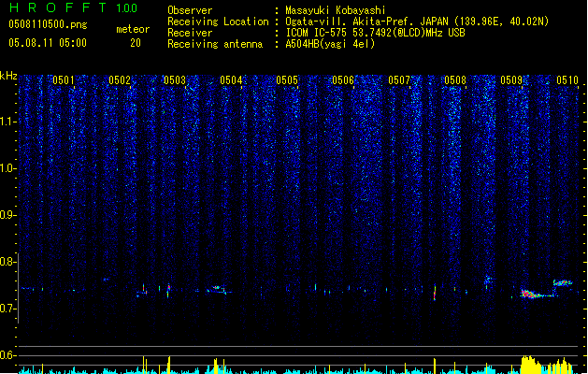Click the 0509 time marker
Image resolution: width=588 pixels, height=374 pixels.
point(511,80)
